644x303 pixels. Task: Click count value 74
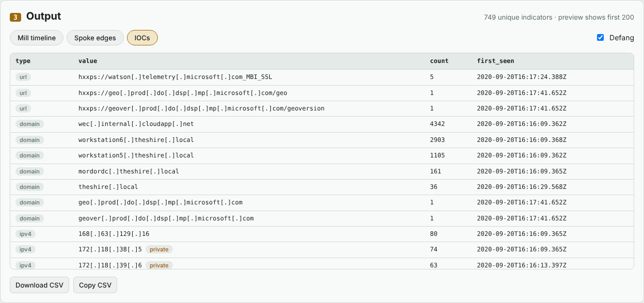click(x=433, y=249)
